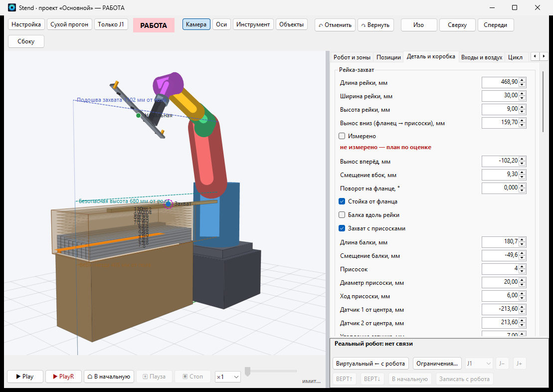This screenshot has height=392, width=553.
Task: Click Виртуальный ← с робота button
Action: tap(370, 364)
